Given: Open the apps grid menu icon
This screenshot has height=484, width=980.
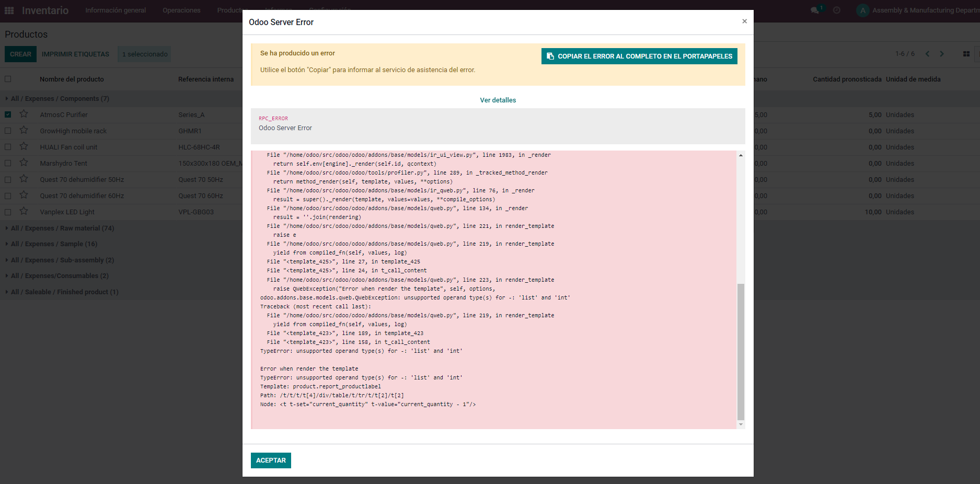Looking at the screenshot, I should coord(9,10).
